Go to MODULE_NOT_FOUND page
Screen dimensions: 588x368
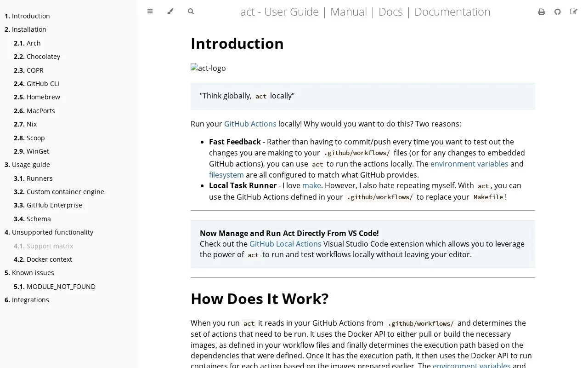point(55,287)
